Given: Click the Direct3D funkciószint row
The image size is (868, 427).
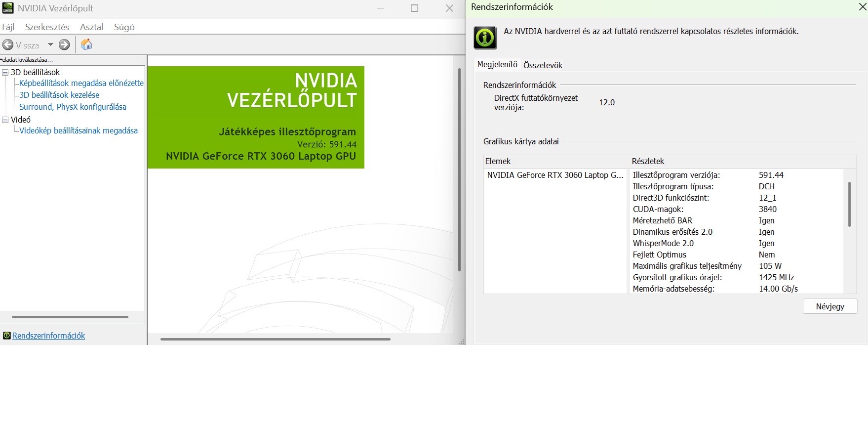Looking at the screenshot, I should 737,198.
